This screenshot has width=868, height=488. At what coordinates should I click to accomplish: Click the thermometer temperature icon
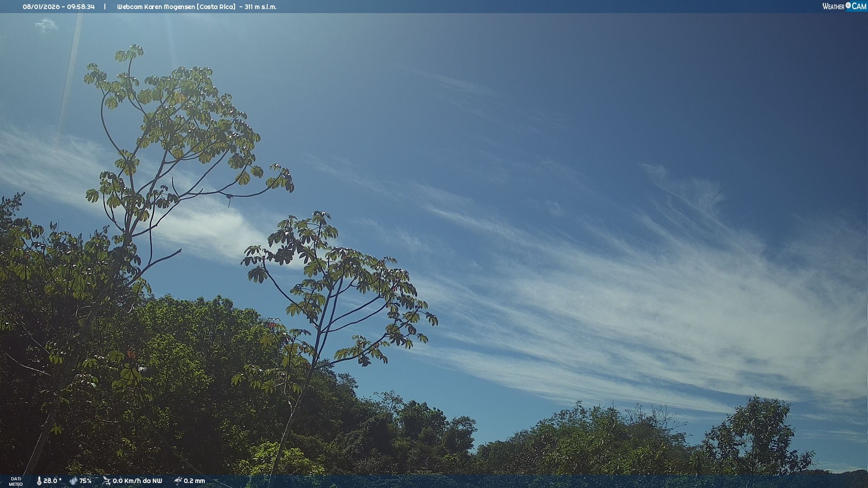click(39, 481)
